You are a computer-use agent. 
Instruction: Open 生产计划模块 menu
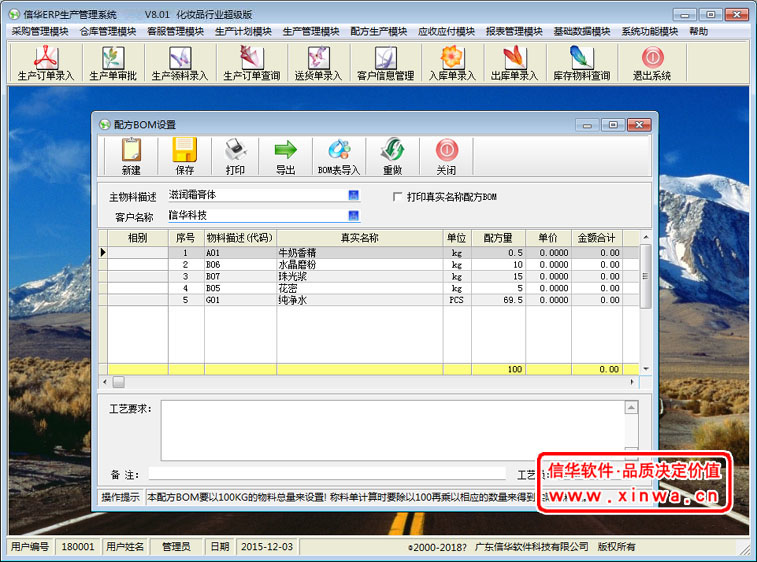[x=243, y=31]
